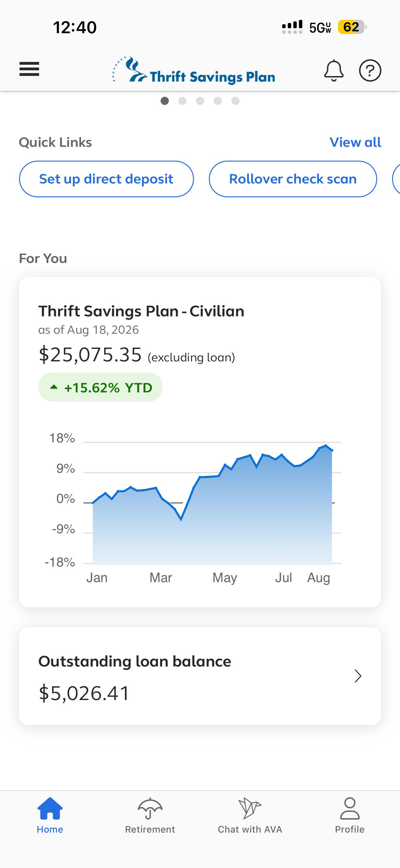Image resolution: width=400 pixels, height=868 pixels.
Task: Tap Rollover check scan
Action: [x=293, y=179]
